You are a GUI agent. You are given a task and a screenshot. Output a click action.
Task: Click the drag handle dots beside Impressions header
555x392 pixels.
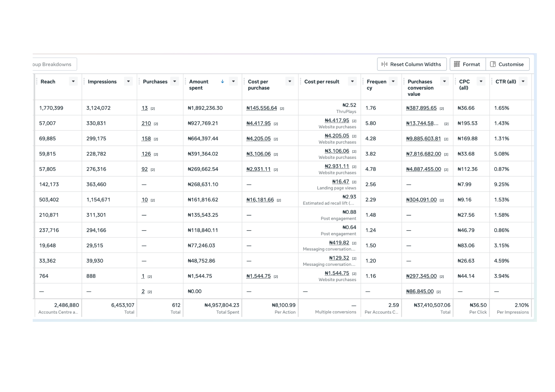(x=84, y=82)
